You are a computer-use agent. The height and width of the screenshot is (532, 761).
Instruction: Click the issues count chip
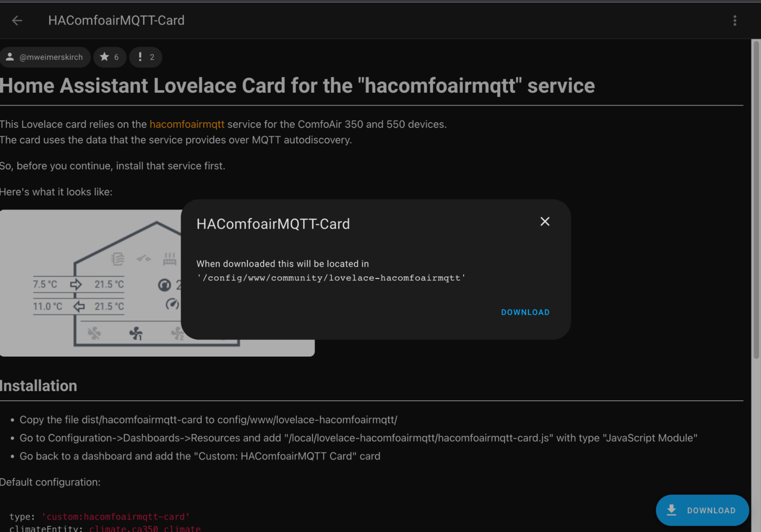click(x=146, y=57)
